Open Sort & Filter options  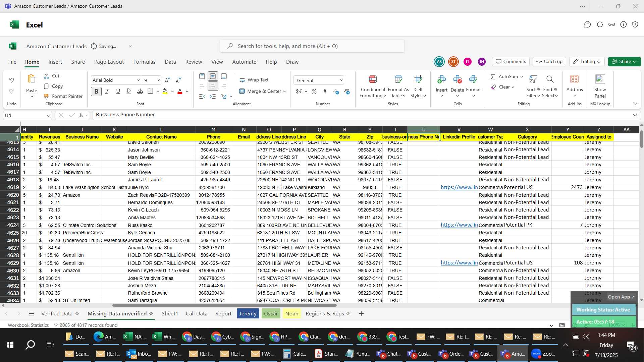pyautogui.click(x=533, y=86)
